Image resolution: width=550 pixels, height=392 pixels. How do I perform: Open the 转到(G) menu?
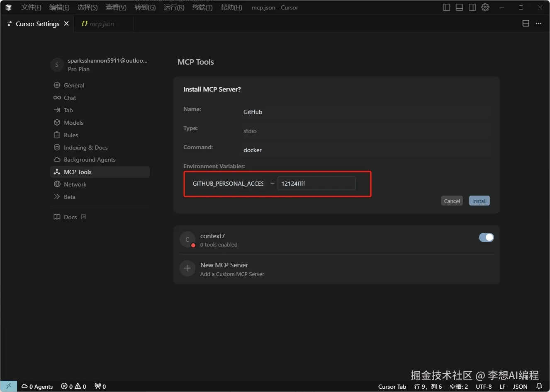click(x=145, y=7)
